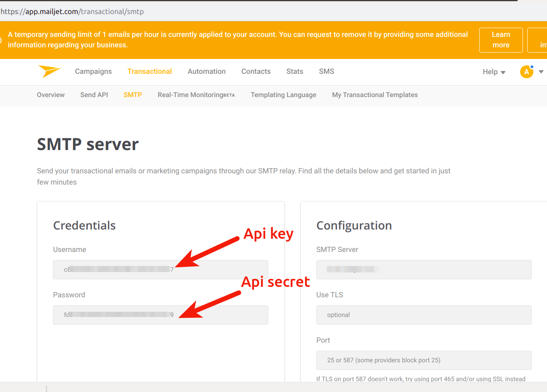Click the Credentials heading
The image size is (547, 392).
pyautogui.click(x=84, y=225)
